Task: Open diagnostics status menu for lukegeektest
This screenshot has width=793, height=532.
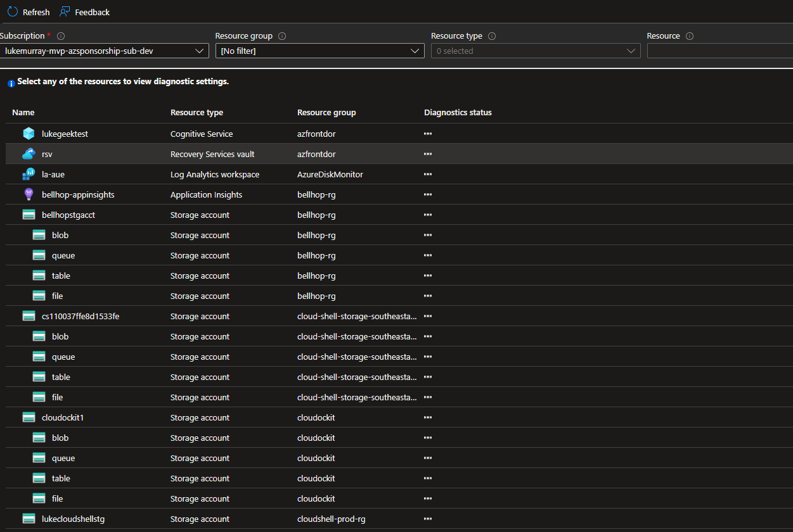Action: point(428,134)
